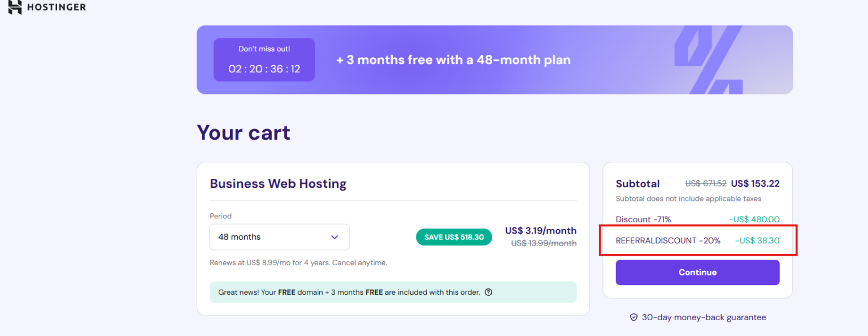This screenshot has height=336, width=868.
Task: Click the renews at US$ 8.99/mo note
Action: (x=298, y=263)
